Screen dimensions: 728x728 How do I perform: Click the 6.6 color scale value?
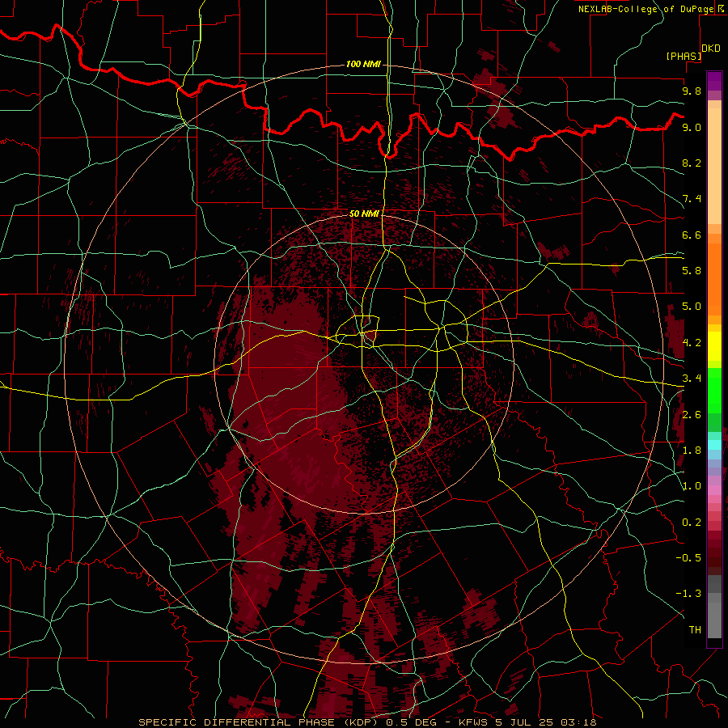point(692,235)
